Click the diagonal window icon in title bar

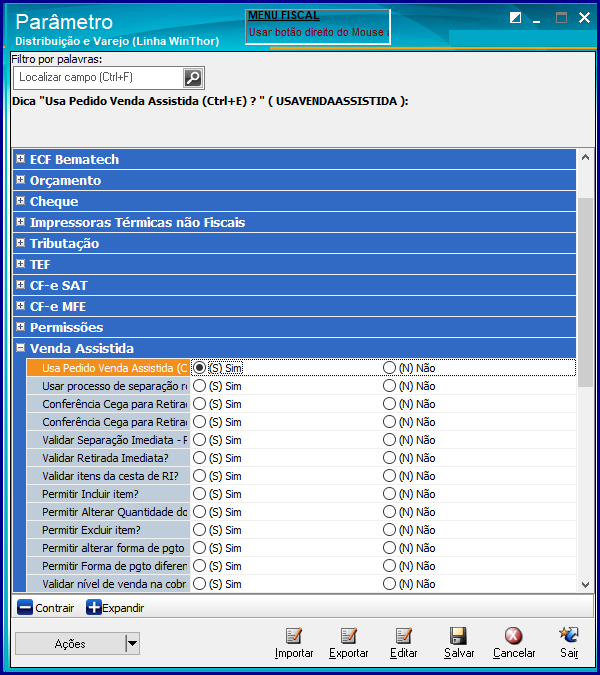point(515,18)
